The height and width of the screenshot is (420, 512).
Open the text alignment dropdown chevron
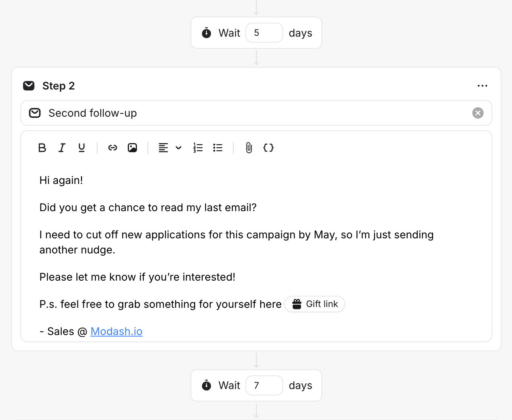point(178,148)
